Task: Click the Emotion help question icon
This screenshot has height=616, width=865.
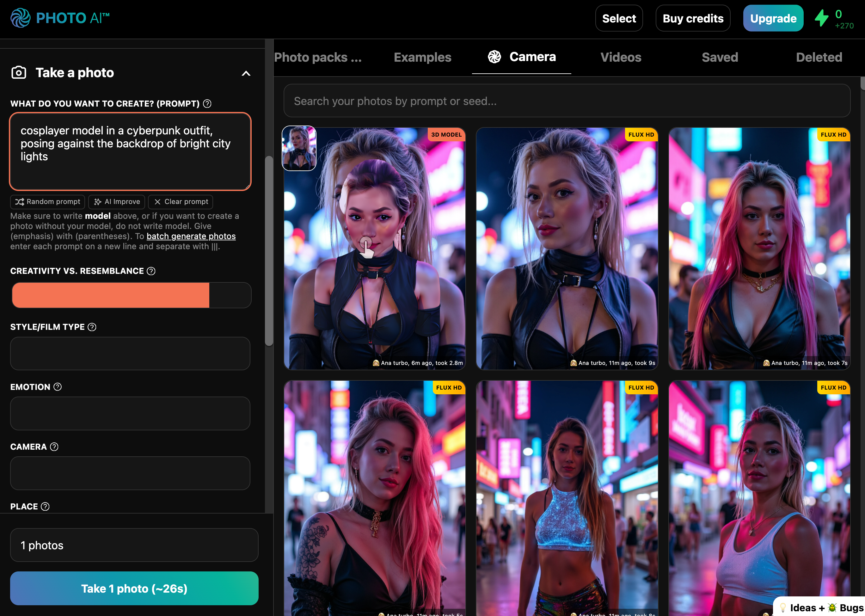Action: click(58, 387)
